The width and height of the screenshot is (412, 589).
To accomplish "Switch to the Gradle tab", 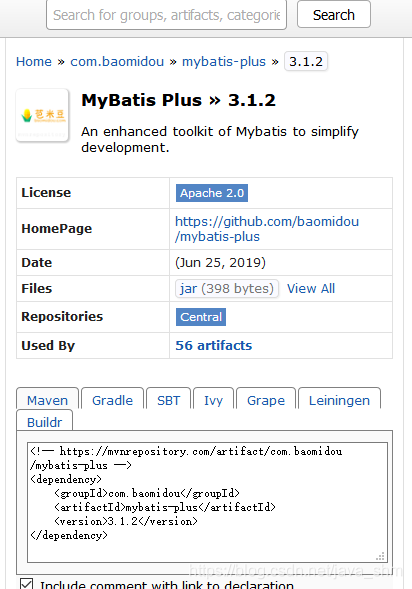I will (113, 400).
